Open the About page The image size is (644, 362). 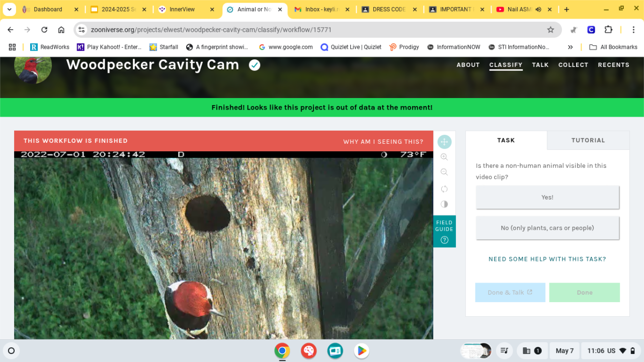pyautogui.click(x=468, y=65)
